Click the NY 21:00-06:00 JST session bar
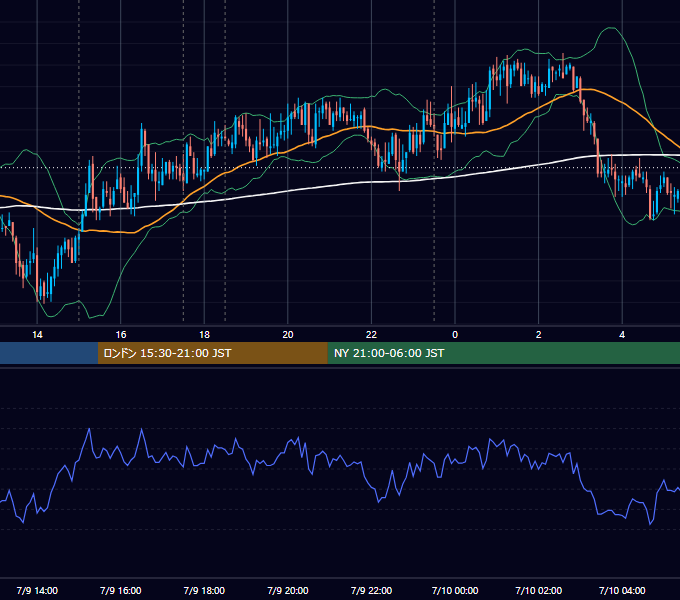This screenshot has width=680, height=600. click(x=503, y=353)
